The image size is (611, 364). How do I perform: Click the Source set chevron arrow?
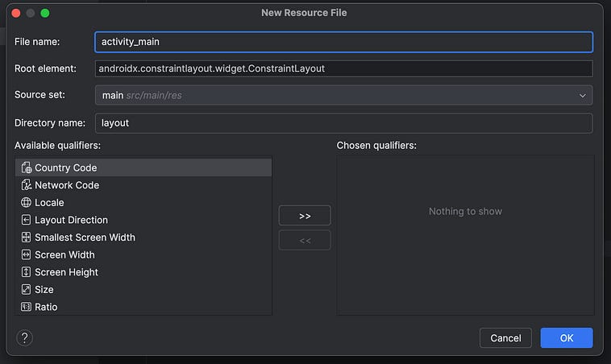click(582, 95)
